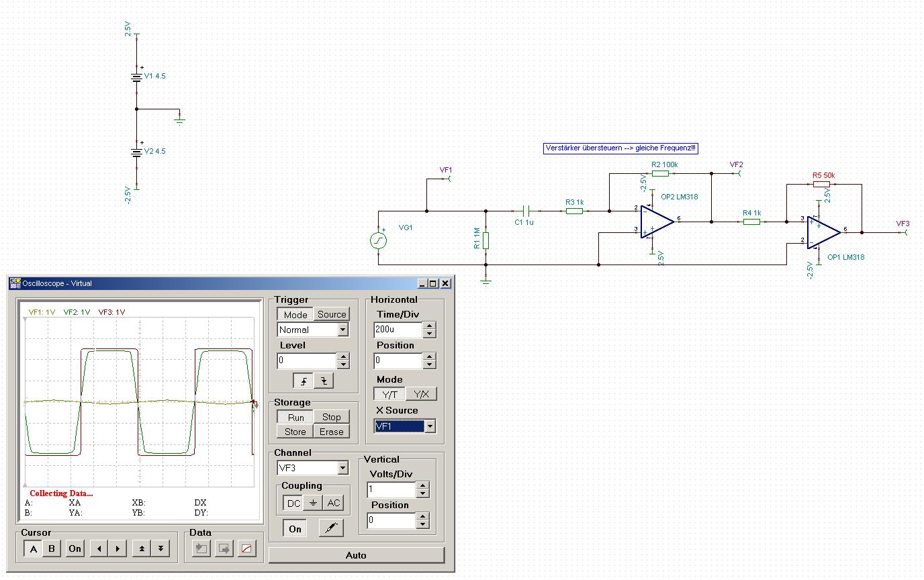Open the X Source VF1 dropdown
The image size is (924, 580).
coord(430,426)
